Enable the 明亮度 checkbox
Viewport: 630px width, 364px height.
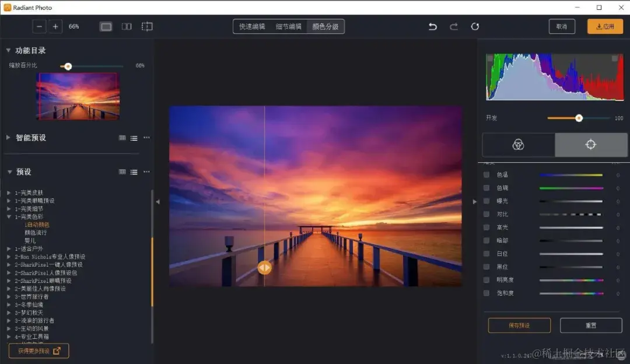[487, 280]
